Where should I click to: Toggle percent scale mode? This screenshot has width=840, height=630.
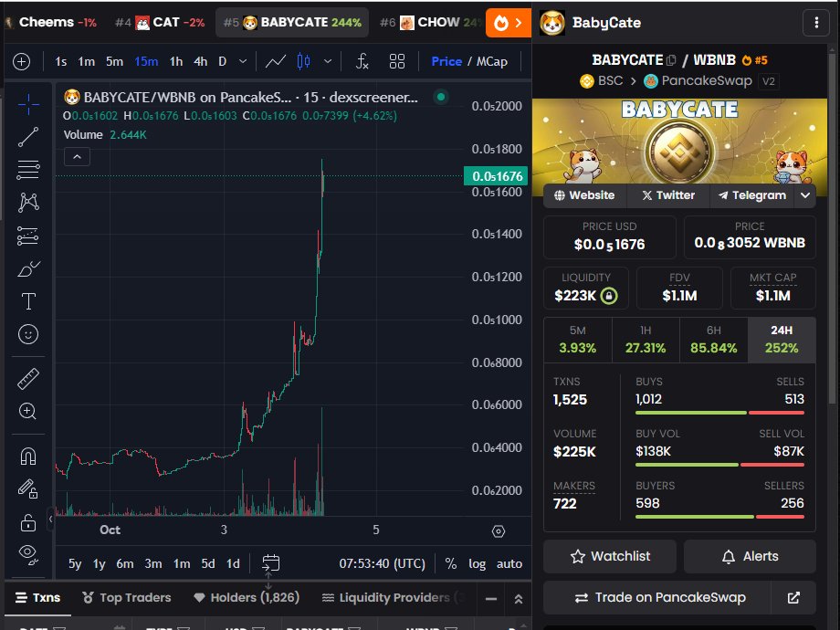point(451,563)
